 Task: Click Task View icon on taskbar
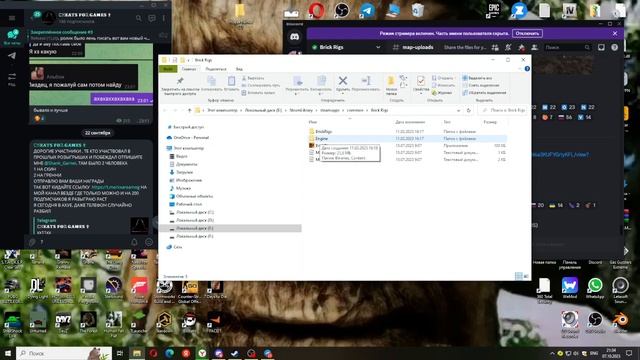click(120, 353)
